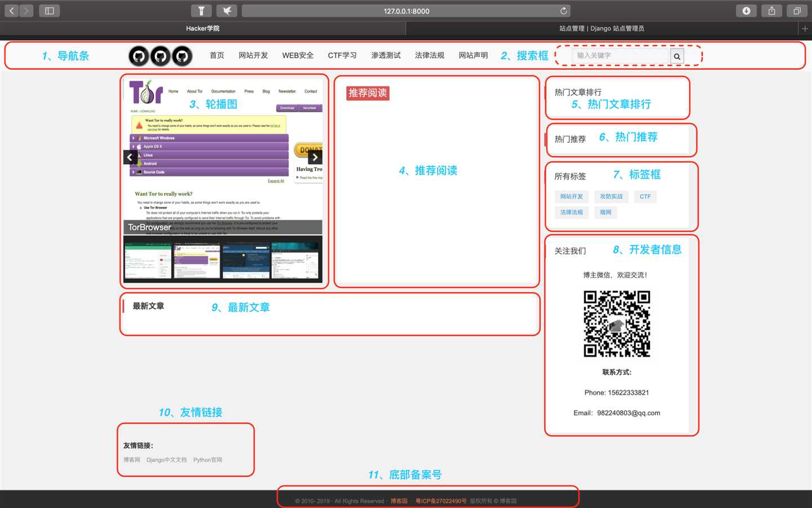
Task: Click the magnifier search button
Action: pyautogui.click(x=677, y=56)
